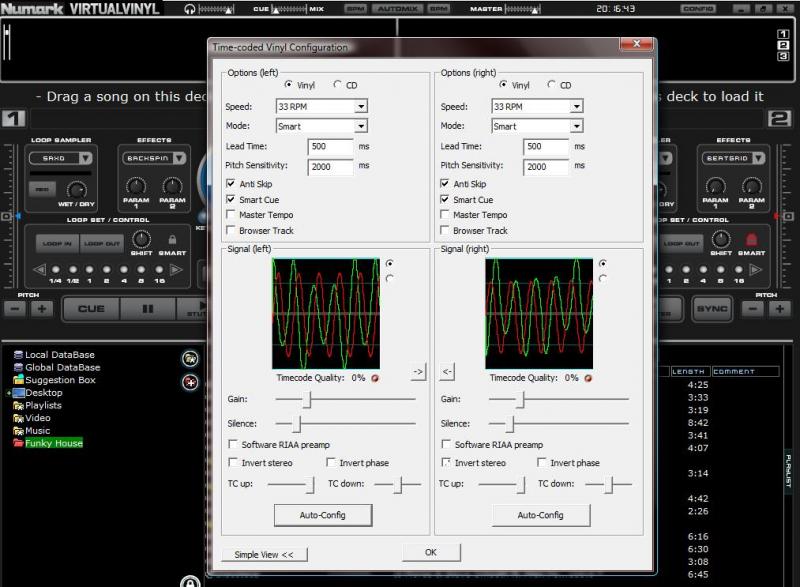Open the right Mode Smart dropdown
Screen dimensions: 800x587
coord(575,127)
